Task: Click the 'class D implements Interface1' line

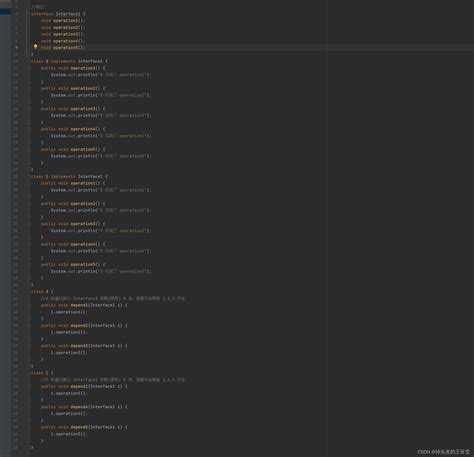Action: click(69, 176)
